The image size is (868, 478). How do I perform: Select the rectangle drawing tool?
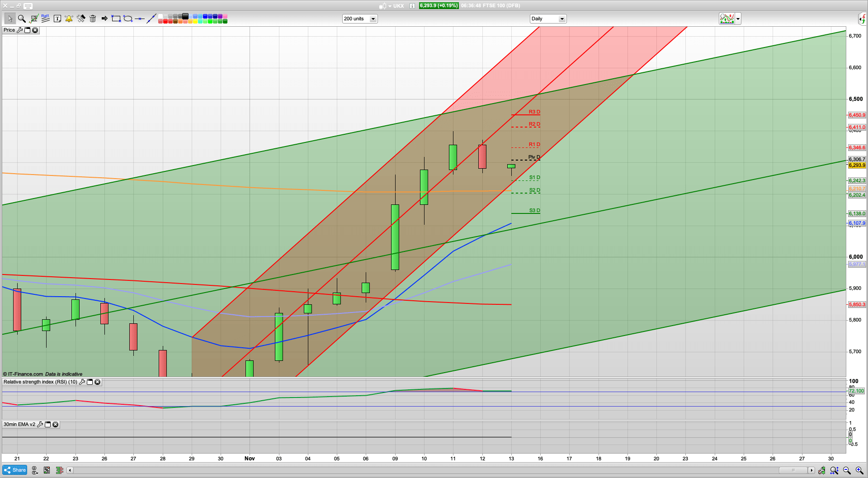(x=116, y=19)
